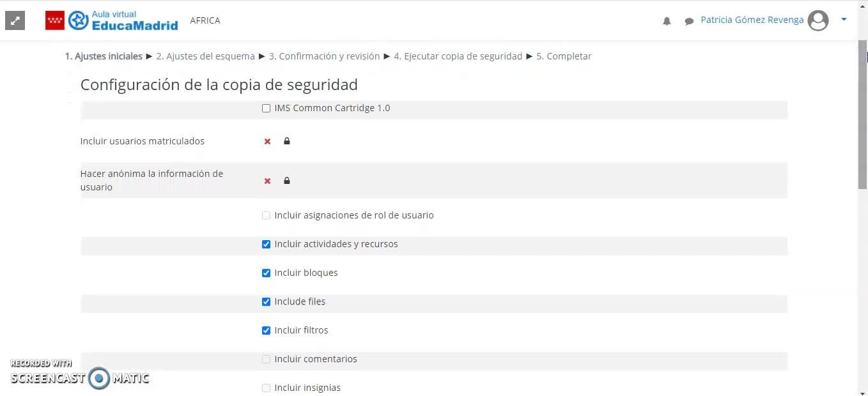Uncheck Incluir actividades y recursos
Viewport: 868px width, 396px height.
tap(266, 245)
